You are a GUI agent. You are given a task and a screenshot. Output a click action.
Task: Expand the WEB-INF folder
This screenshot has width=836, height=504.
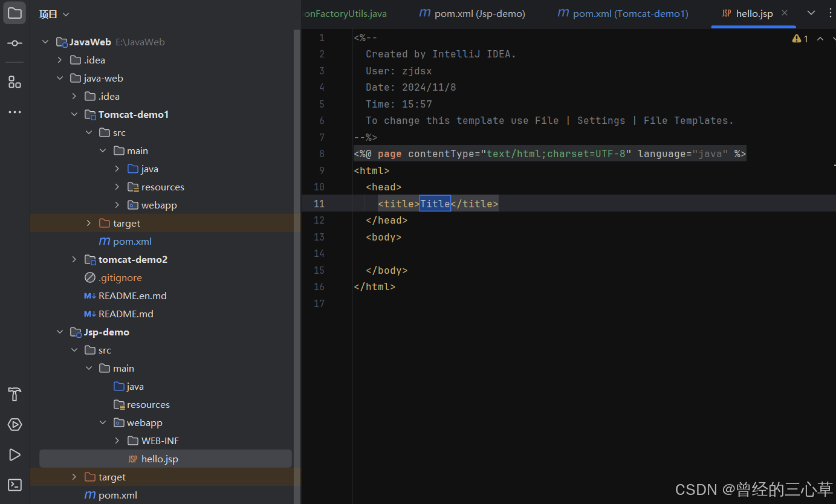[x=117, y=441]
